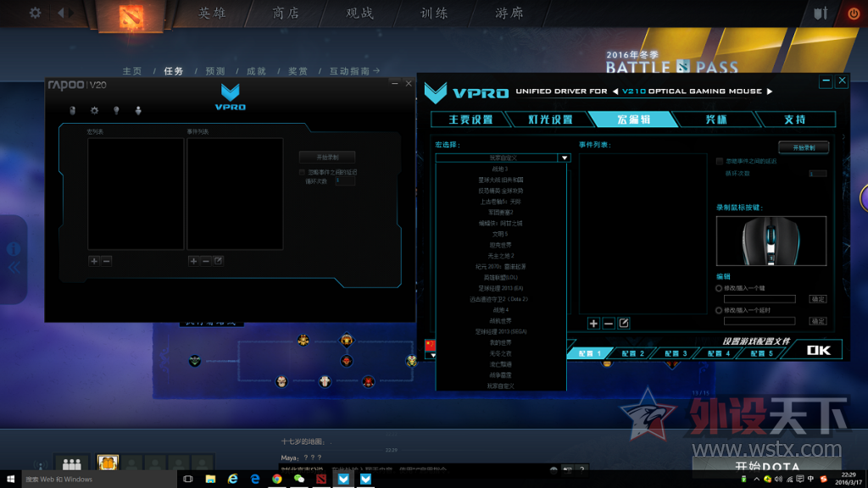Click 确定 beside delay input field
Image resolution: width=868 pixels, height=488 pixels.
818,321
